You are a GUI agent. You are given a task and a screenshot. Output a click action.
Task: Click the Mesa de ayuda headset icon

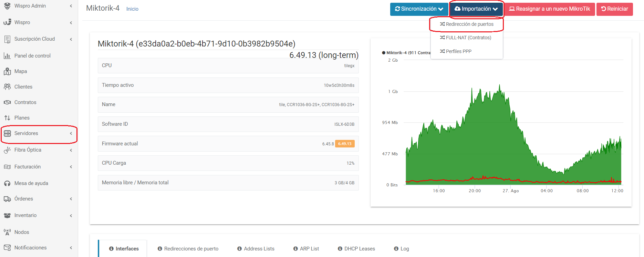pos(7,183)
